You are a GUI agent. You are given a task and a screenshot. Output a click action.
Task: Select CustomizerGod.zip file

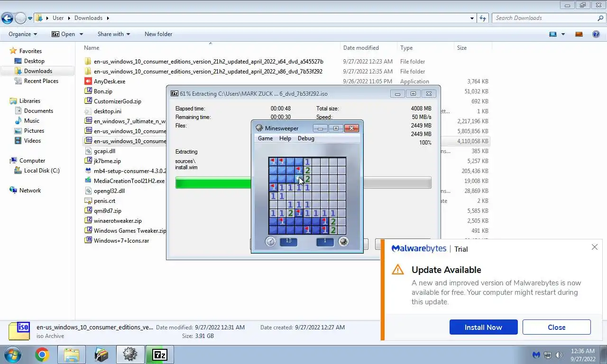[x=117, y=101]
